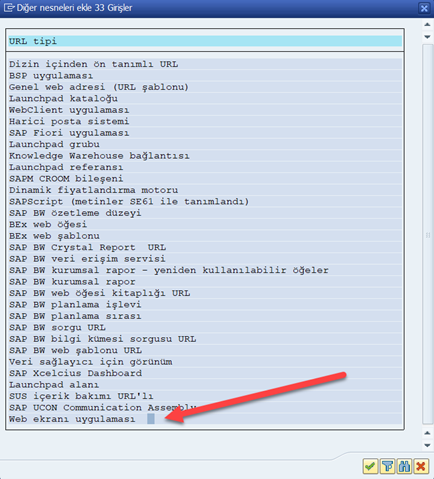Pick 'Genel web adresi (URL şablonu)'
The image size is (434, 479).
tap(205, 87)
